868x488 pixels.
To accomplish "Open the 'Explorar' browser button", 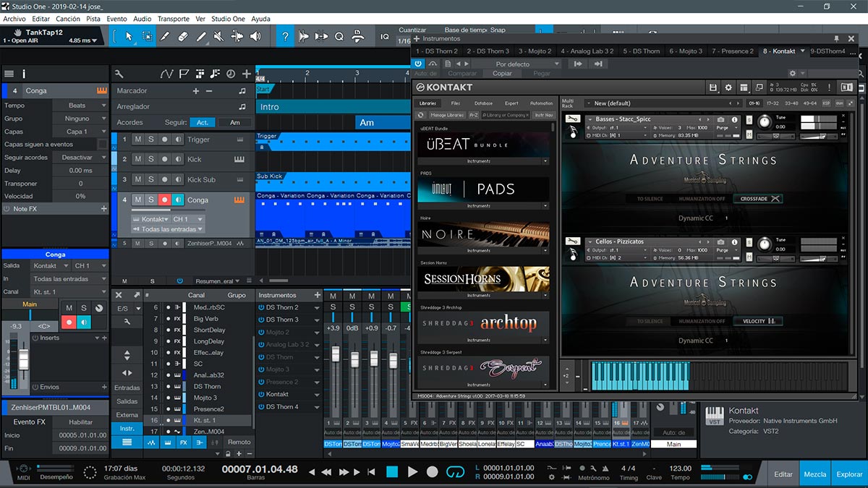I will click(849, 474).
